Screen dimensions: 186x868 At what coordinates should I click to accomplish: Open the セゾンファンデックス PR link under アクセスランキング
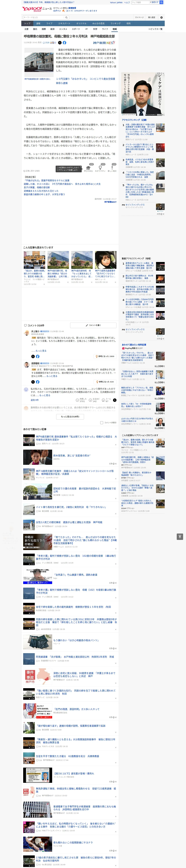(135, 205)
